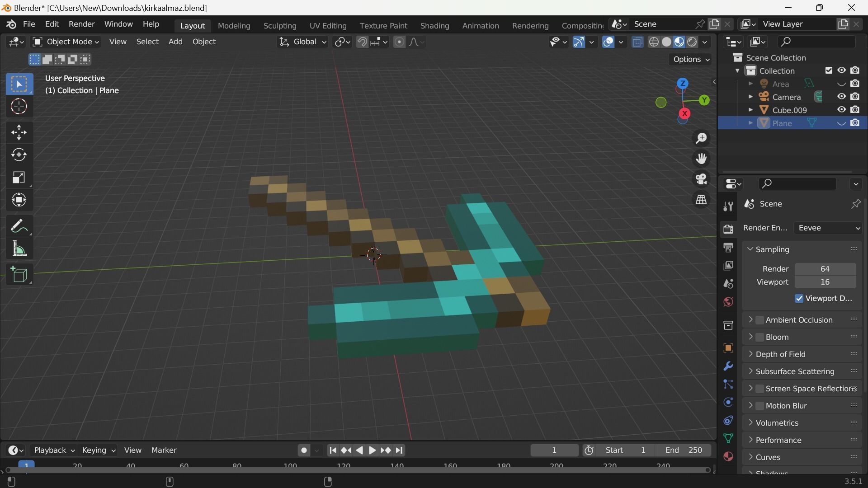Select the Move tool
The image size is (868, 488).
click(x=19, y=132)
